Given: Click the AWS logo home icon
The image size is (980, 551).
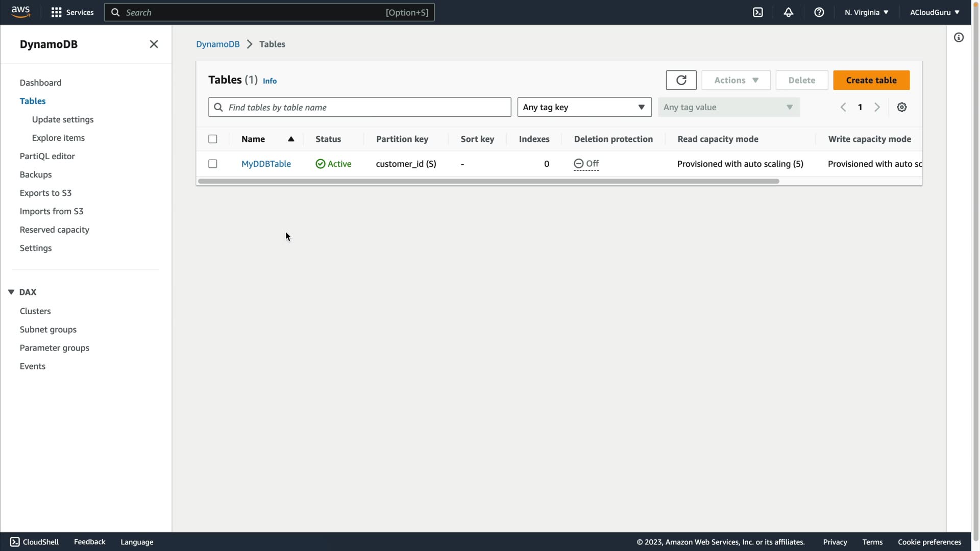Looking at the screenshot, I should 20,12.
